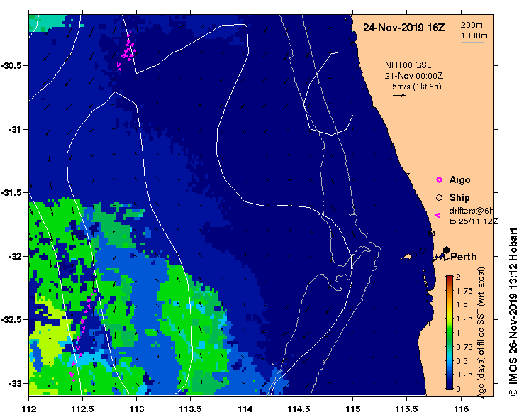Click latitude axis label -32.5
This screenshot has width=524, height=420.
pyautogui.click(x=11, y=320)
